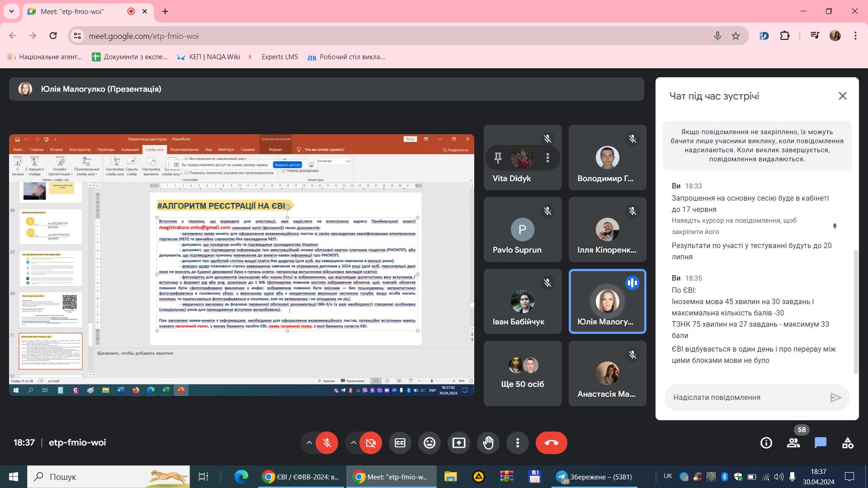Toggle the microphone mute button
Image resolution: width=868 pixels, height=488 pixels.
tap(327, 443)
